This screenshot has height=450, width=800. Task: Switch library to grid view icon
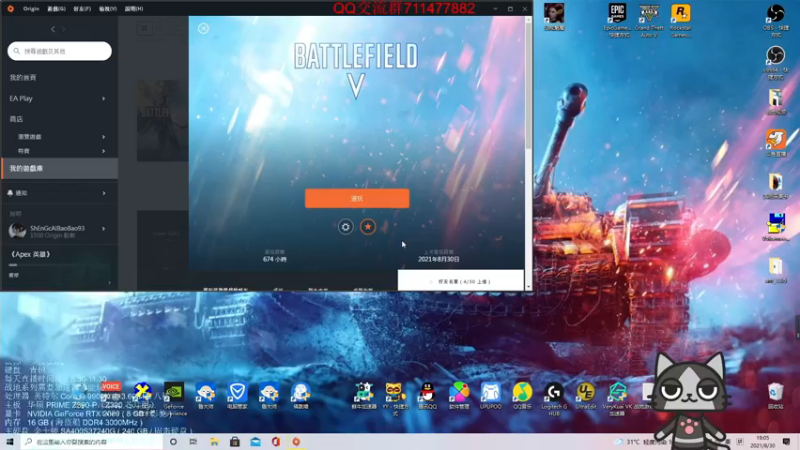[144, 29]
